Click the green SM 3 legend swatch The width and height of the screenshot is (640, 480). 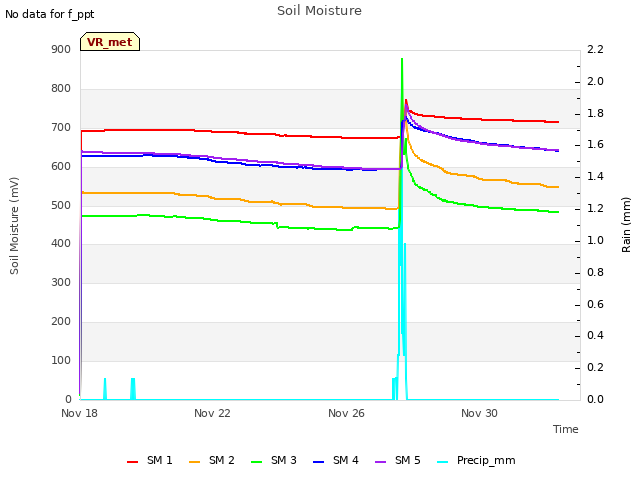tap(257, 462)
